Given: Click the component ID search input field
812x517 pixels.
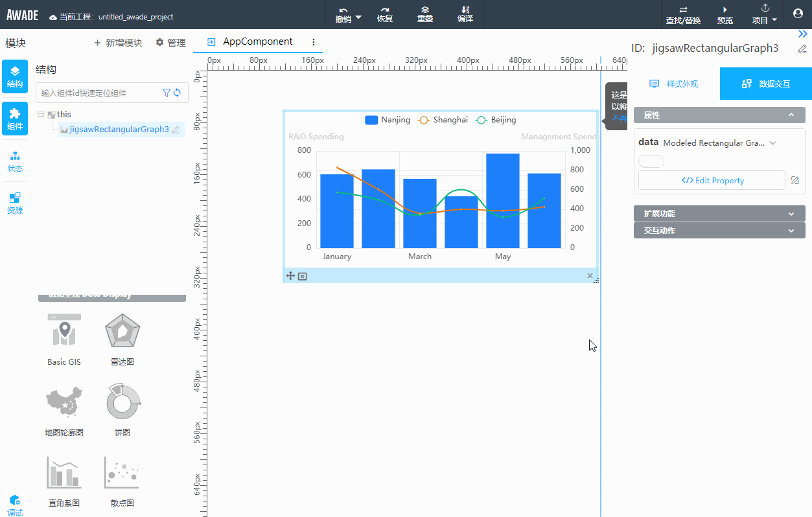Looking at the screenshot, I should 97,93.
